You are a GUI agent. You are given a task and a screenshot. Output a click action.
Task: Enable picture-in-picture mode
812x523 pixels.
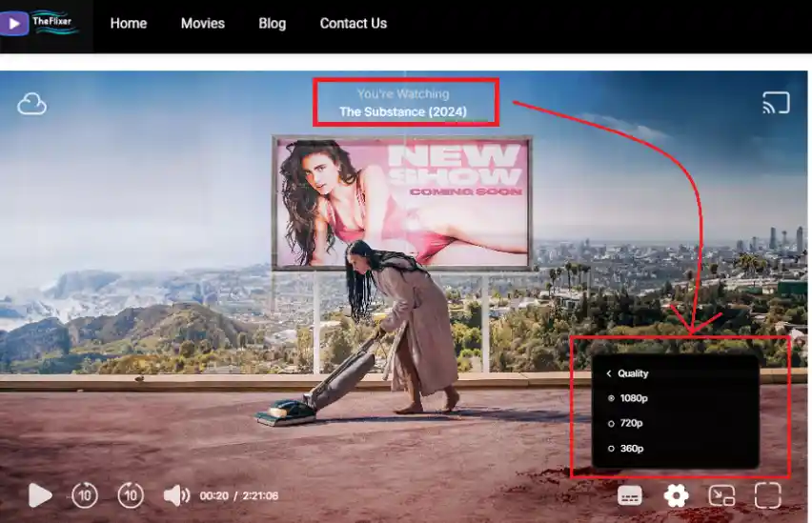(721, 495)
